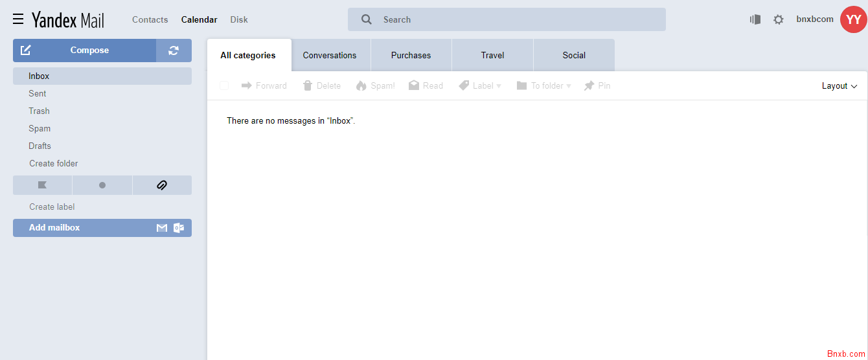Pin a message with the pin icon

pos(589,85)
